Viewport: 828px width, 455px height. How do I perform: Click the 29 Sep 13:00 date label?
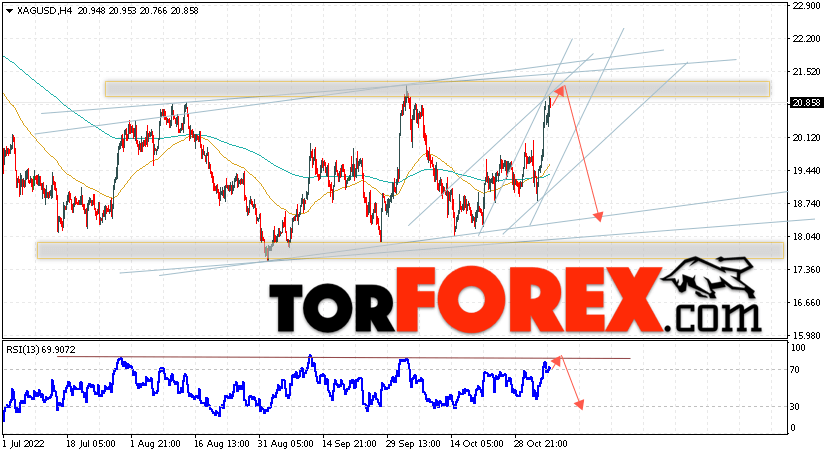coord(413,443)
